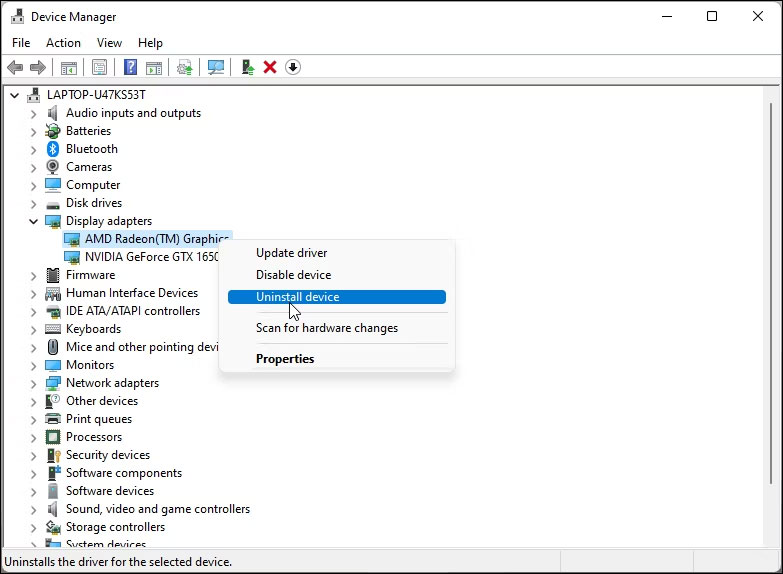Open the Help menu

(150, 43)
